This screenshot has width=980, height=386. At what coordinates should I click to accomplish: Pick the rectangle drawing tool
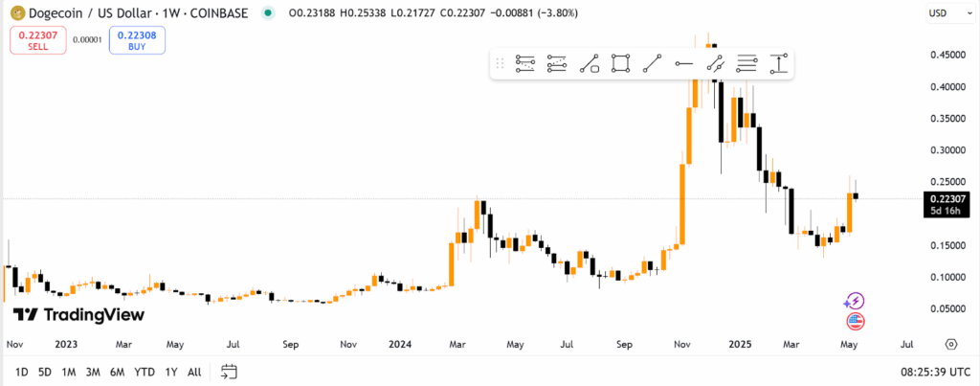(621, 64)
